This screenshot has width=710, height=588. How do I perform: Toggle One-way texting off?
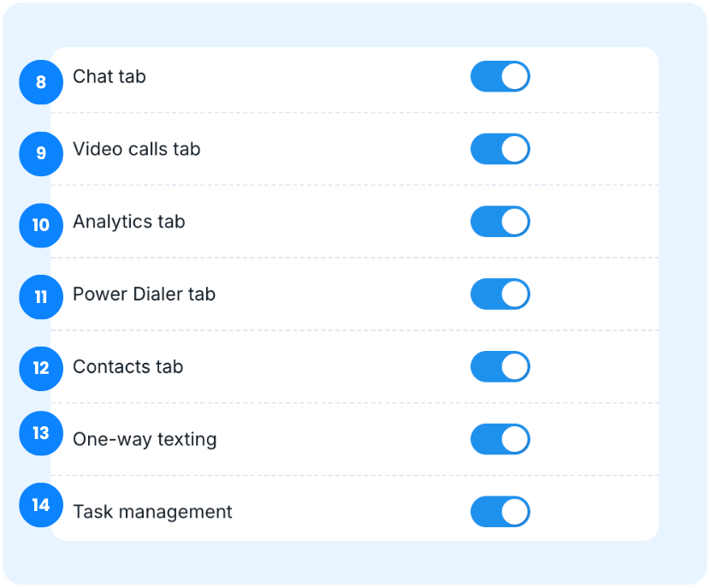coord(500,440)
